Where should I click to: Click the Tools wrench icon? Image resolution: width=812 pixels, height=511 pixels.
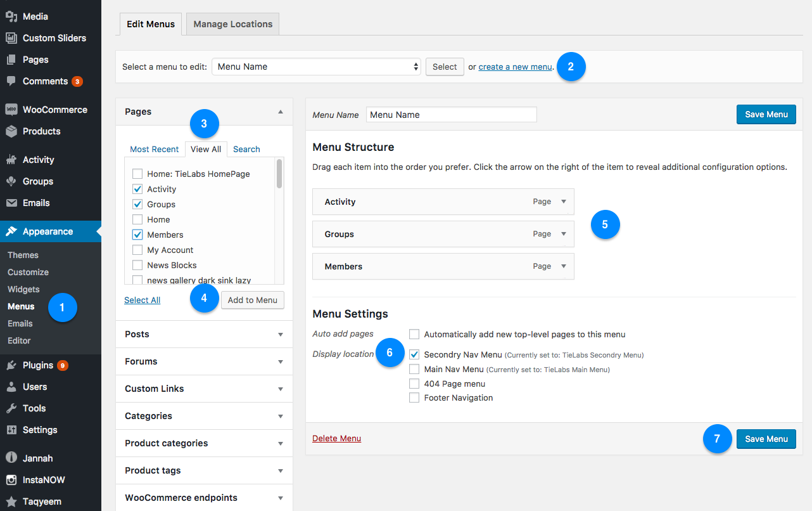[11, 408]
